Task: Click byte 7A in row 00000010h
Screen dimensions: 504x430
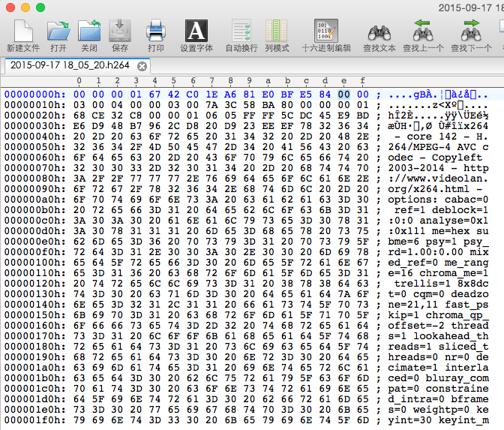Action: pos(211,105)
